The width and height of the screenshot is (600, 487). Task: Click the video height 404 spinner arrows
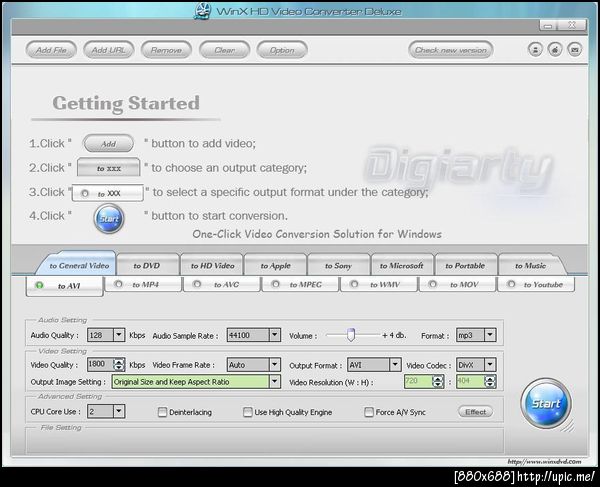(x=490, y=381)
